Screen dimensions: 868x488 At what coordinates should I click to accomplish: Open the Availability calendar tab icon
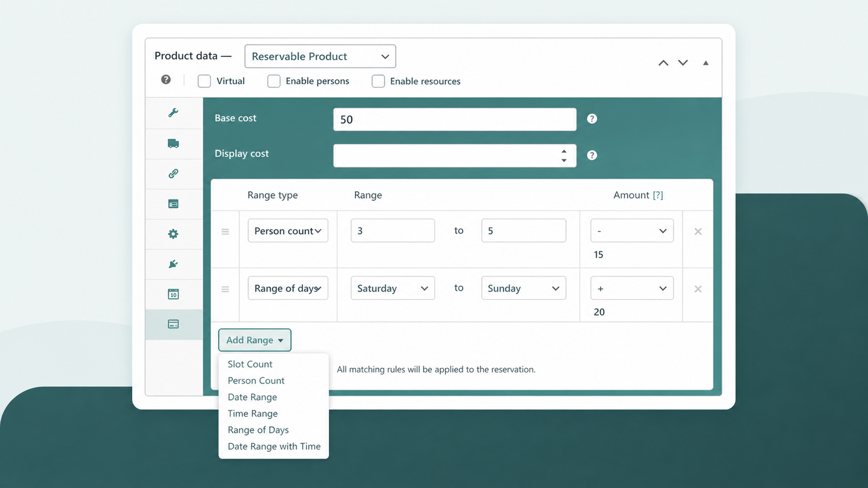pos(173,294)
